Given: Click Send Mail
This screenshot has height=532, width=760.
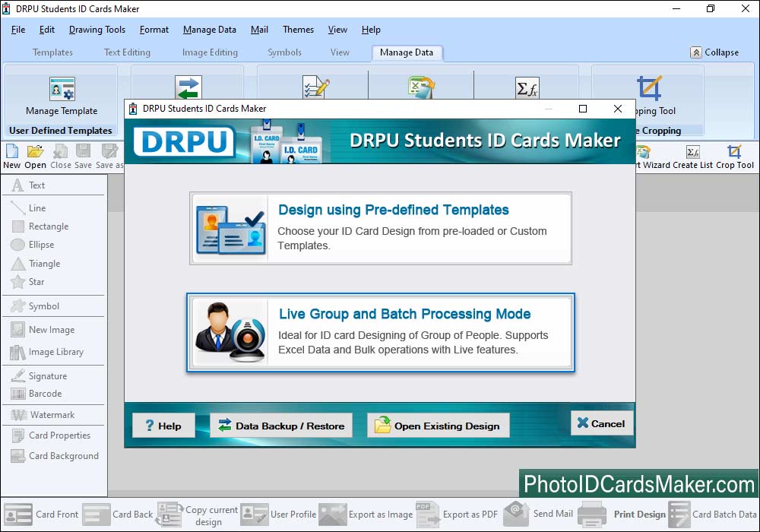Looking at the screenshot, I should click(538, 514).
